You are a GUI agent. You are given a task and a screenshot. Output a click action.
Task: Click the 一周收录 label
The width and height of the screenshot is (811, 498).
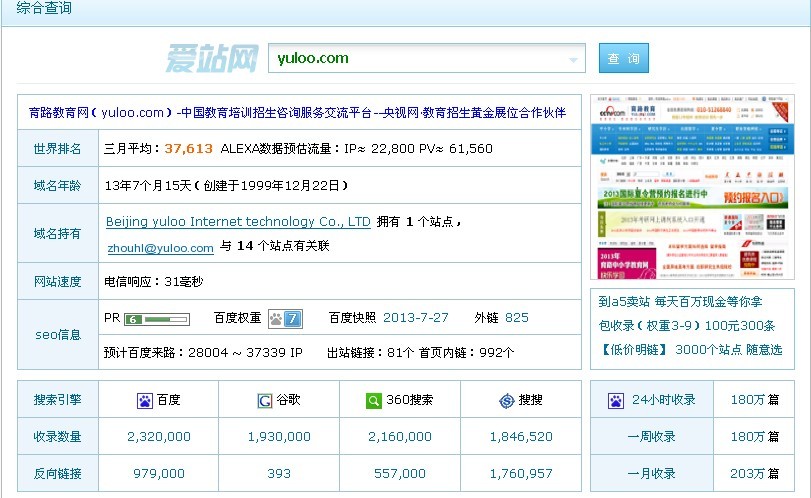(652, 436)
